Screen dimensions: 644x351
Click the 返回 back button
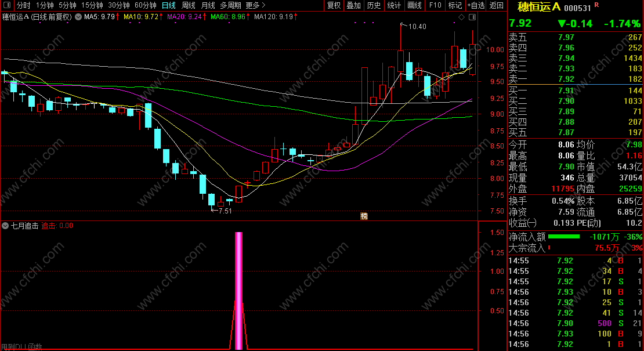pyautogui.click(x=497, y=5)
